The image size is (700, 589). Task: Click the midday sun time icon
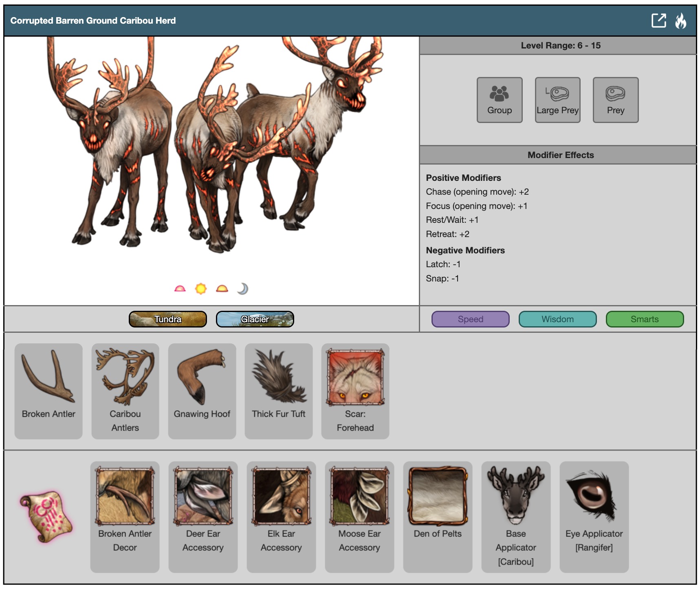pyautogui.click(x=201, y=289)
